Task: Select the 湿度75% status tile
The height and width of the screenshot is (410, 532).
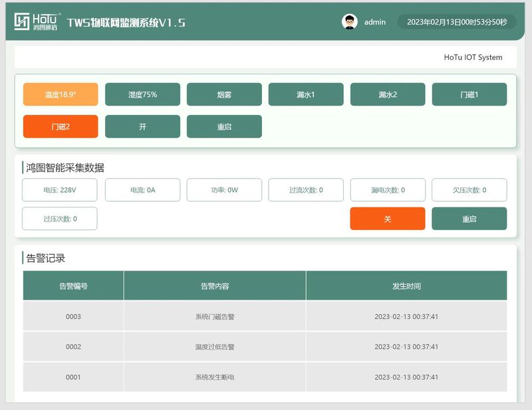Action: [142, 94]
